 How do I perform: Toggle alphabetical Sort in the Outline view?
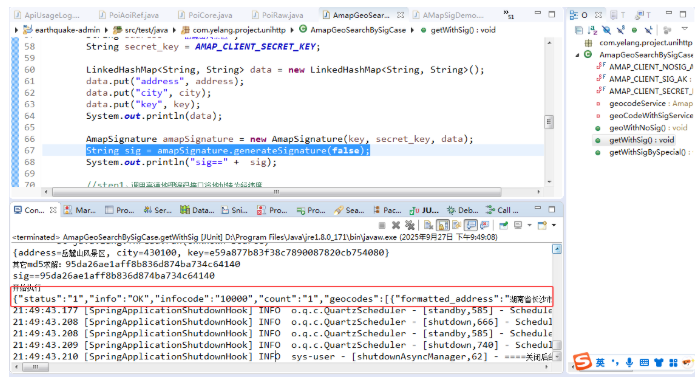point(592,30)
